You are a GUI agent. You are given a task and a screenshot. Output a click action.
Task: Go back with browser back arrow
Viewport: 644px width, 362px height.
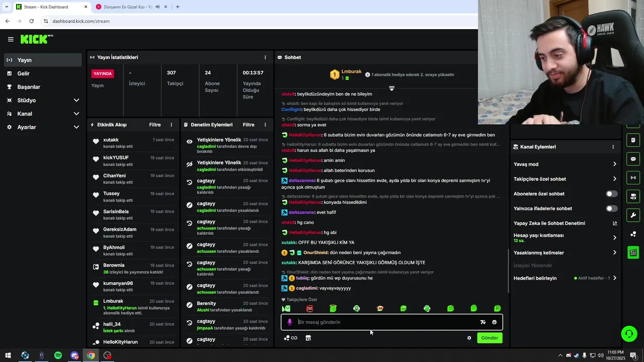[7, 21]
